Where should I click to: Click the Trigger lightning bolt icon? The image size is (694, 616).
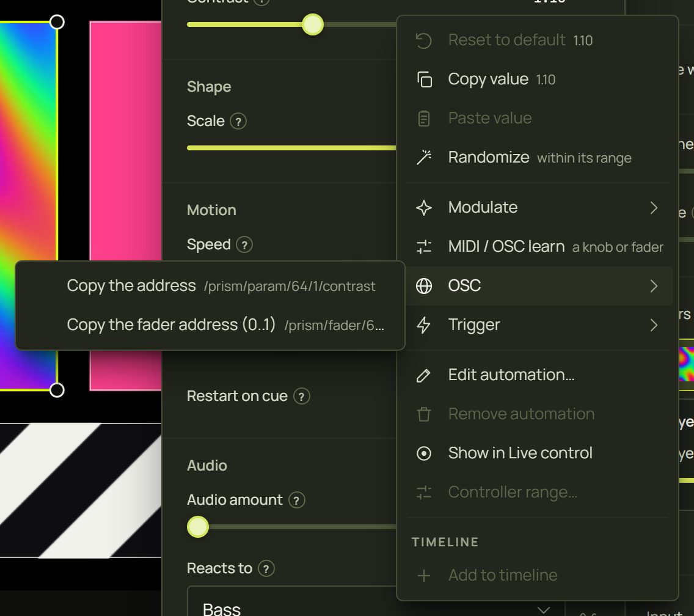click(x=423, y=325)
